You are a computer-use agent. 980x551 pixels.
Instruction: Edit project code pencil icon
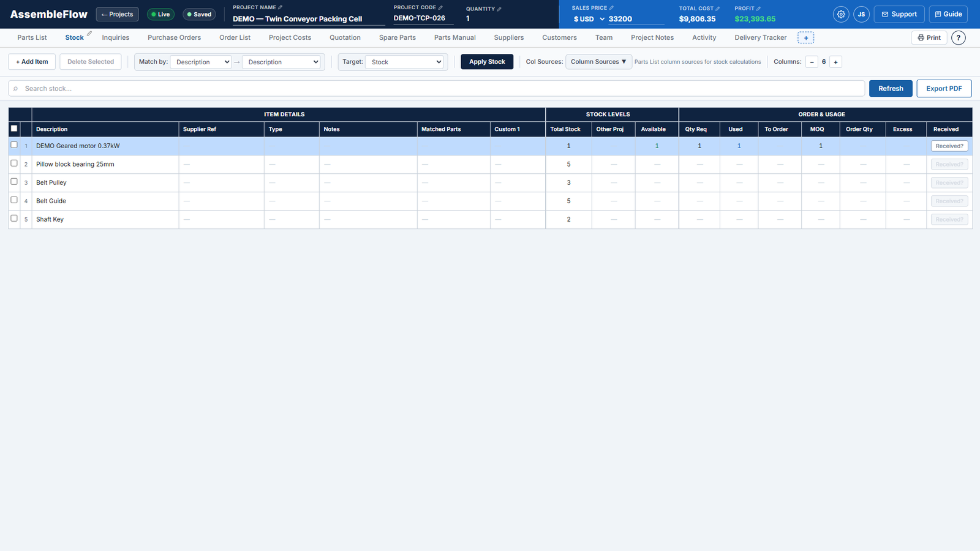(440, 7)
